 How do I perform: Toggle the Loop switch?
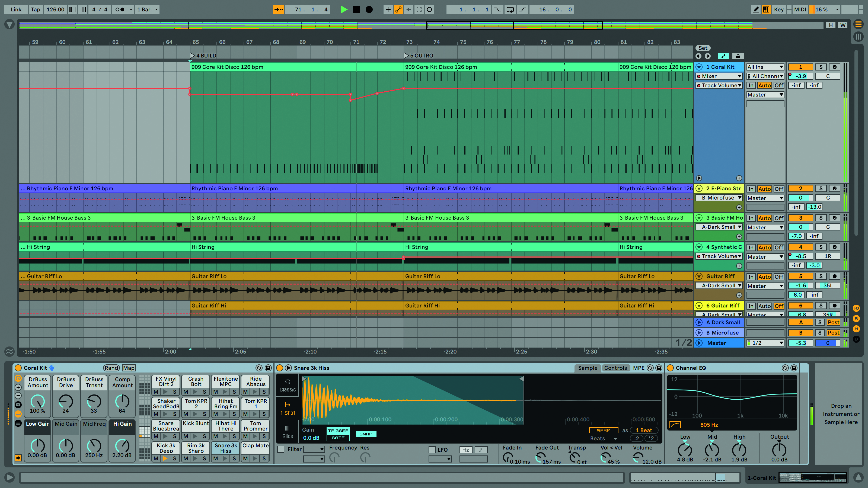(510, 9)
